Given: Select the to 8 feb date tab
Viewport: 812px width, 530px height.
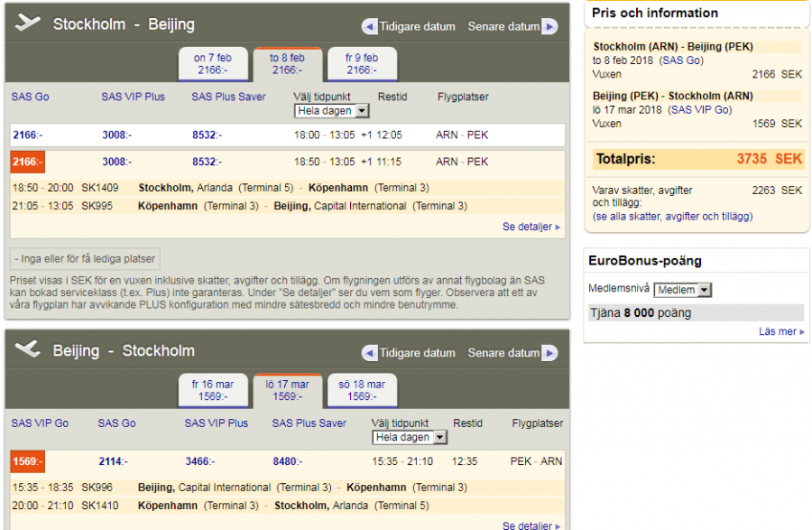Looking at the screenshot, I should pyautogui.click(x=288, y=64).
